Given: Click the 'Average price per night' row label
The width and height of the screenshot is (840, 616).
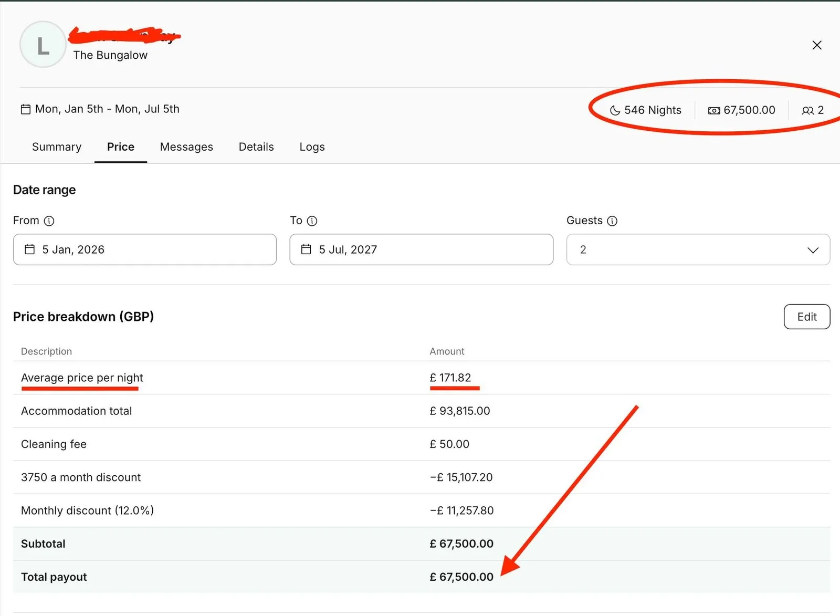Looking at the screenshot, I should tap(82, 378).
